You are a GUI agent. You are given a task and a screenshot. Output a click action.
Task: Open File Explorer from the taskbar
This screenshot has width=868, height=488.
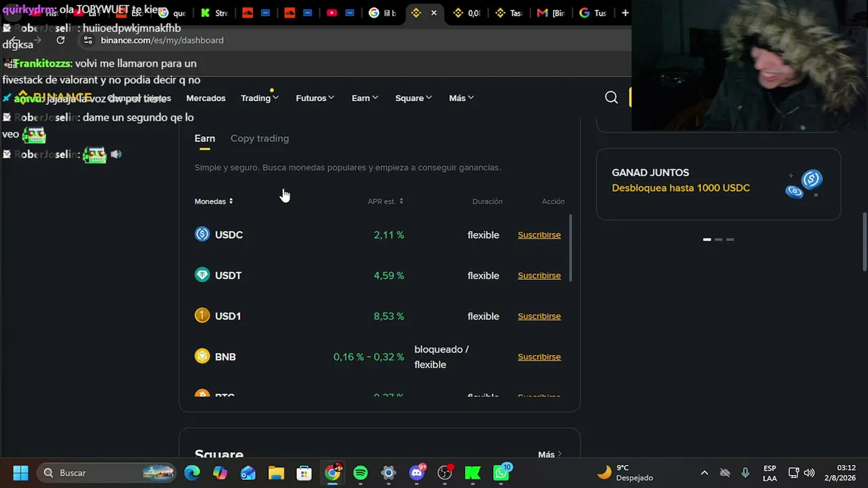click(276, 472)
